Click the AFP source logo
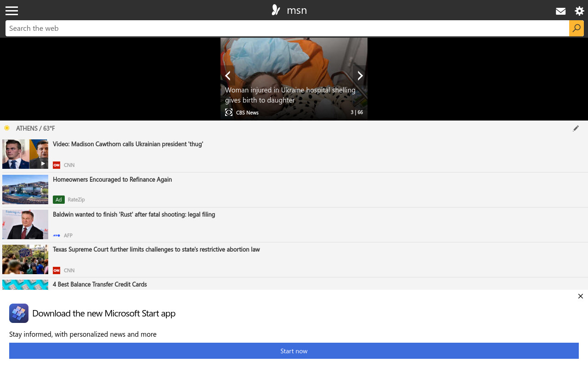Screen dimensions: 588x368 [x=57, y=236]
